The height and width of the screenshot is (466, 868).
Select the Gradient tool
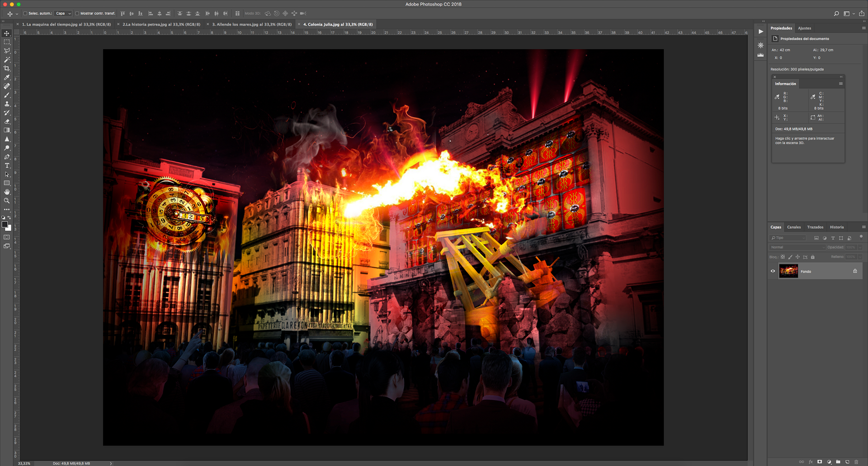coord(7,130)
